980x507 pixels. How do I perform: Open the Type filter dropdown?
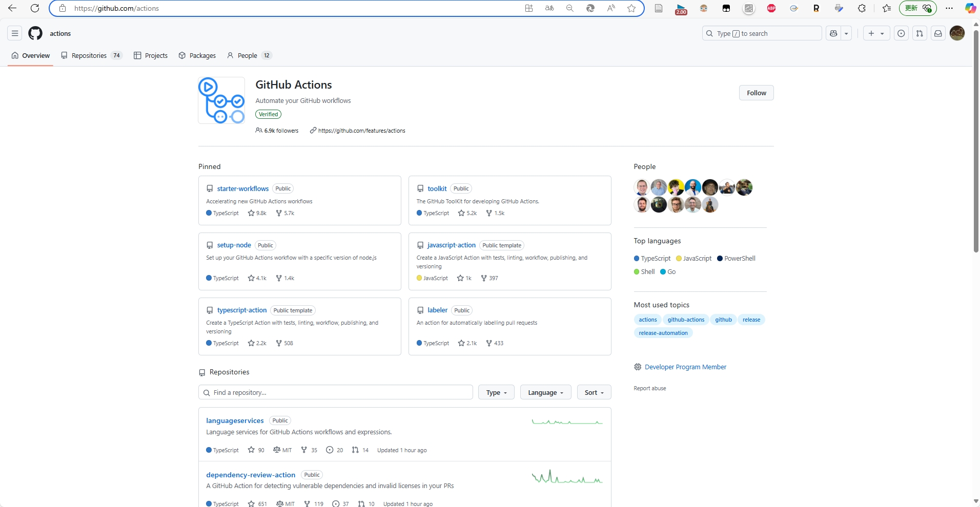(496, 392)
